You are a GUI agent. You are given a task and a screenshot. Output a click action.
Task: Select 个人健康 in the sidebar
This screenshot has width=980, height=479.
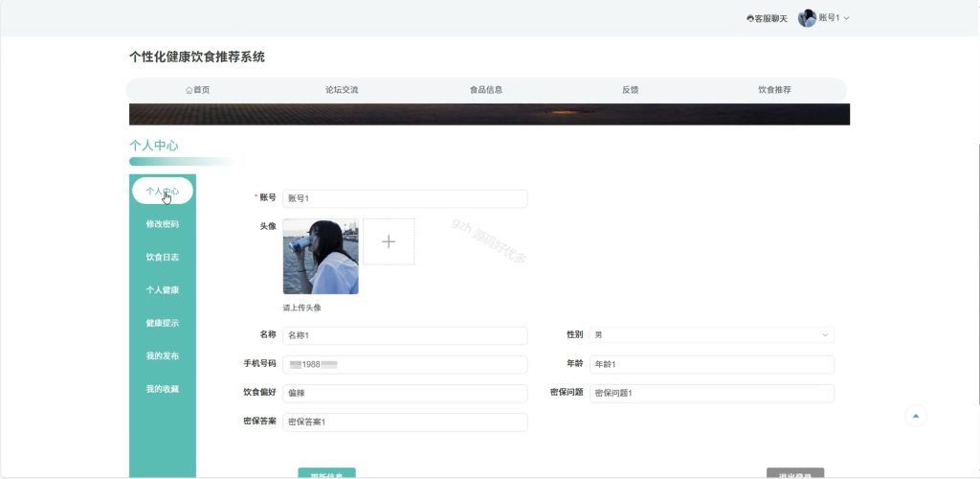163,290
